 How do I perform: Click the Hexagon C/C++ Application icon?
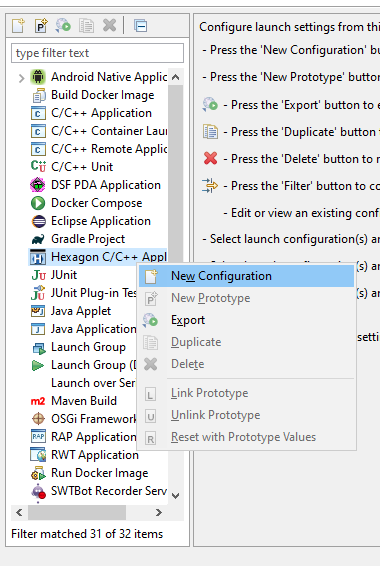coord(38,257)
